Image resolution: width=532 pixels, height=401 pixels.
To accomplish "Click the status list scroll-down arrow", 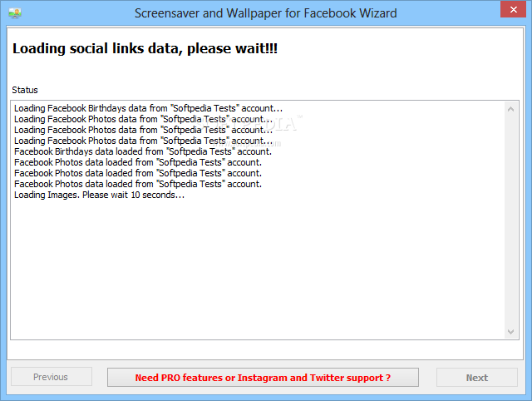I will [510, 332].
